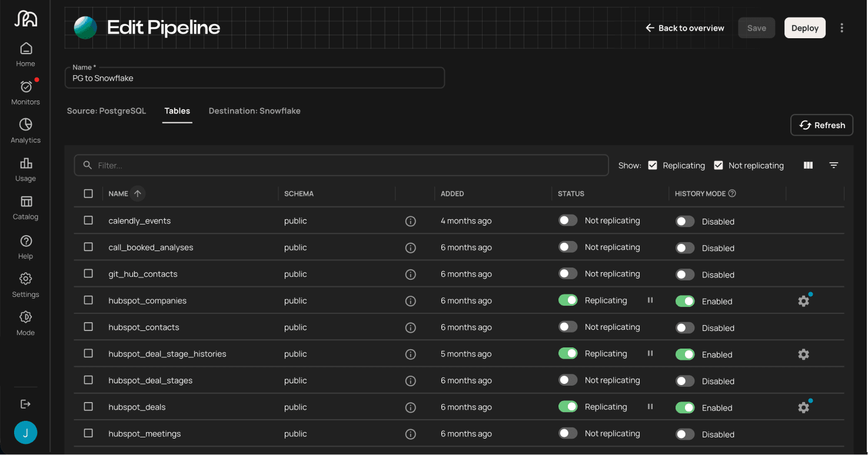Click the app logo at top left
Screen dimensions: 868x455
point(25,18)
